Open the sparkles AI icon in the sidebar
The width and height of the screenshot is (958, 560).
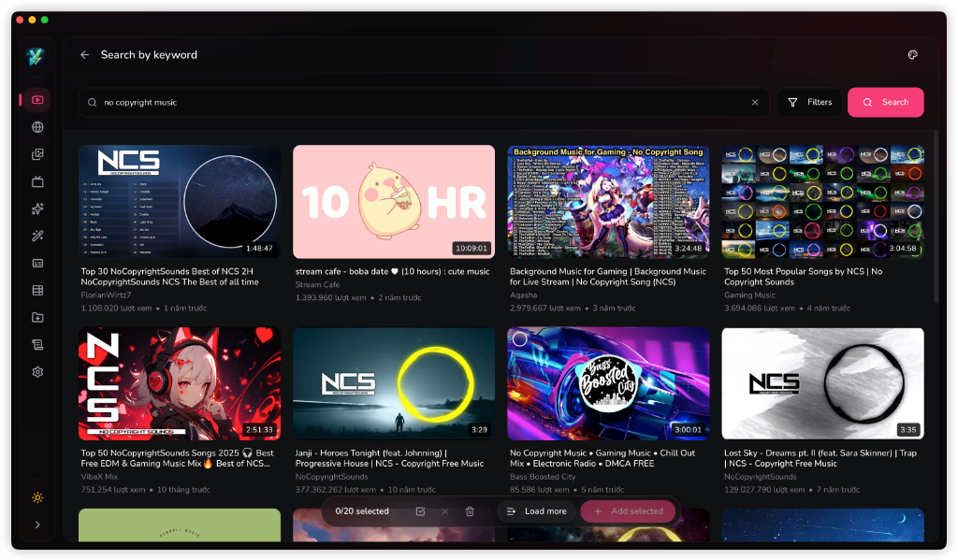[37, 208]
